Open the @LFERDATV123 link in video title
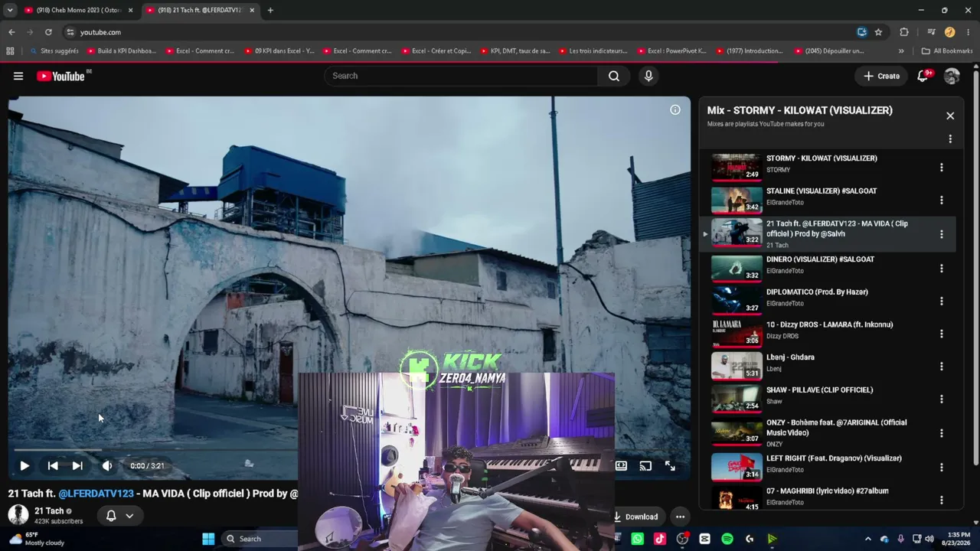Screen dimensions: 980x551 96,494
